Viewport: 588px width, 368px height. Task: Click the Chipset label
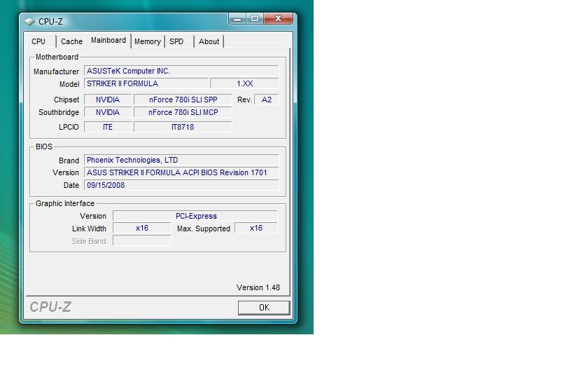pos(66,100)
